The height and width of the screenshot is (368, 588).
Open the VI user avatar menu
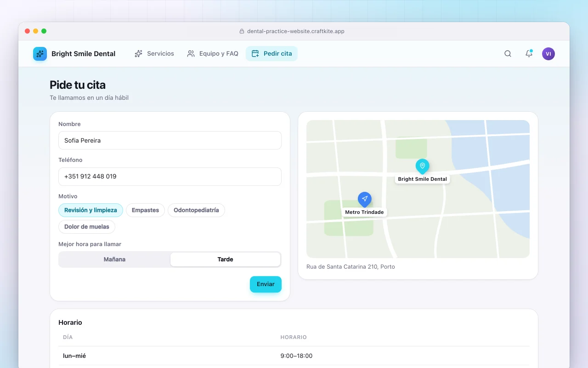pos(548,54)
